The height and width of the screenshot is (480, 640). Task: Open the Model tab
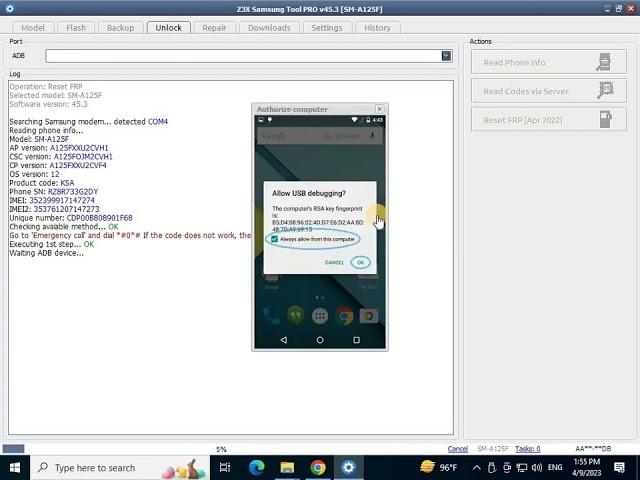[x=33, y=28]
